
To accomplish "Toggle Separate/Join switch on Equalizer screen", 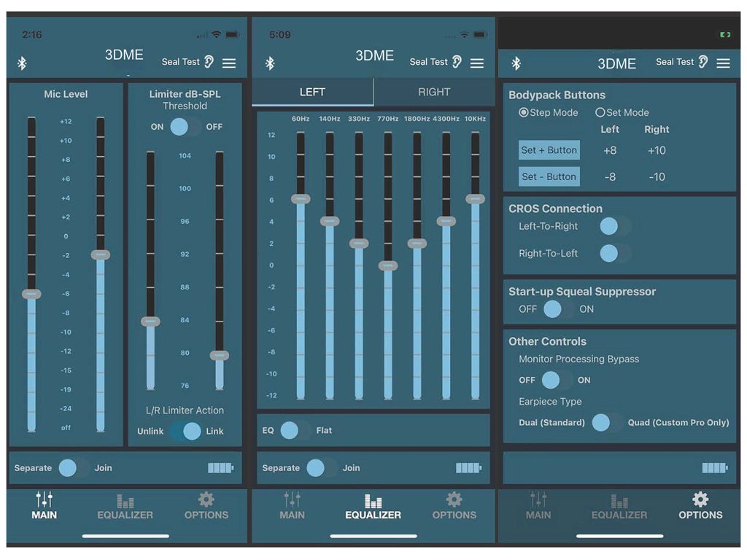I will pyautogui.click(x=322, y=468).
